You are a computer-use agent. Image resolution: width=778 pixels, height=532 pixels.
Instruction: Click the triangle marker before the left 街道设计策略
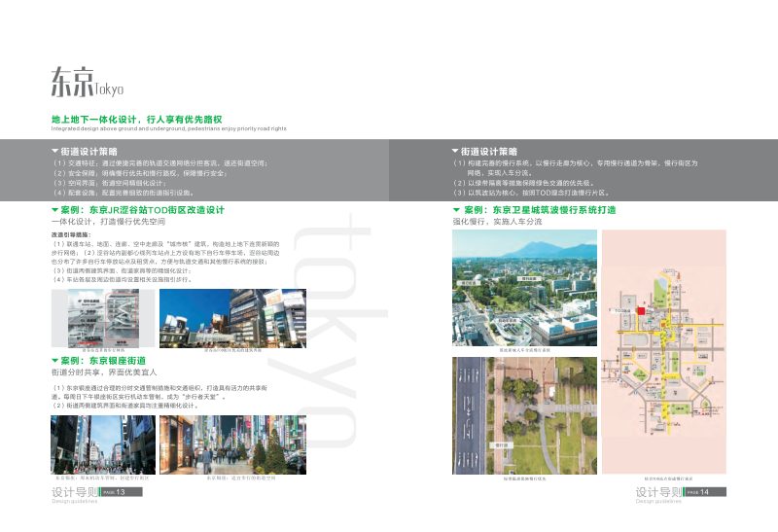coord(54,151)
